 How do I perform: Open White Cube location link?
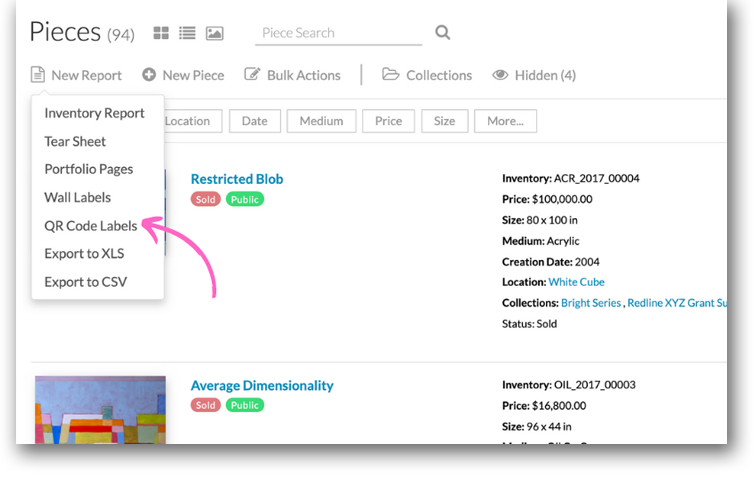[576, 282]
